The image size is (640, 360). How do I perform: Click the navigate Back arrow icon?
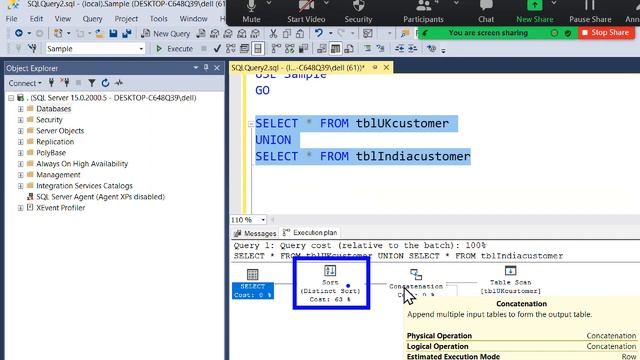19,33
